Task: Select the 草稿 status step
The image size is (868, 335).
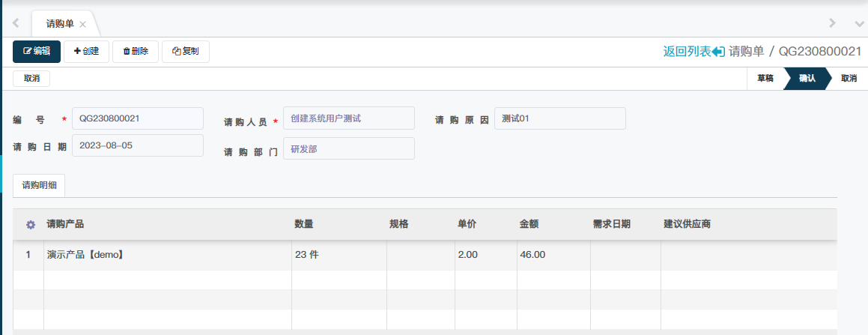Action: click(x=765, y=79)
